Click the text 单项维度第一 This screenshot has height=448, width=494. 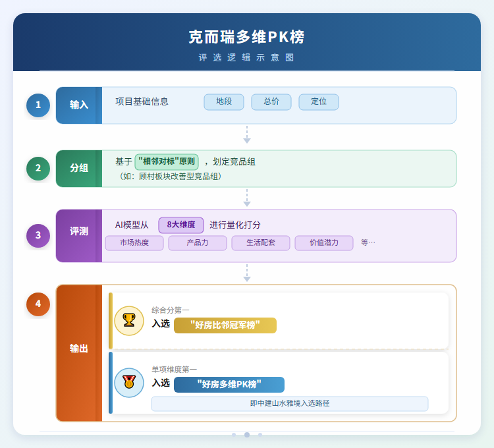click(x=175, y=369)
